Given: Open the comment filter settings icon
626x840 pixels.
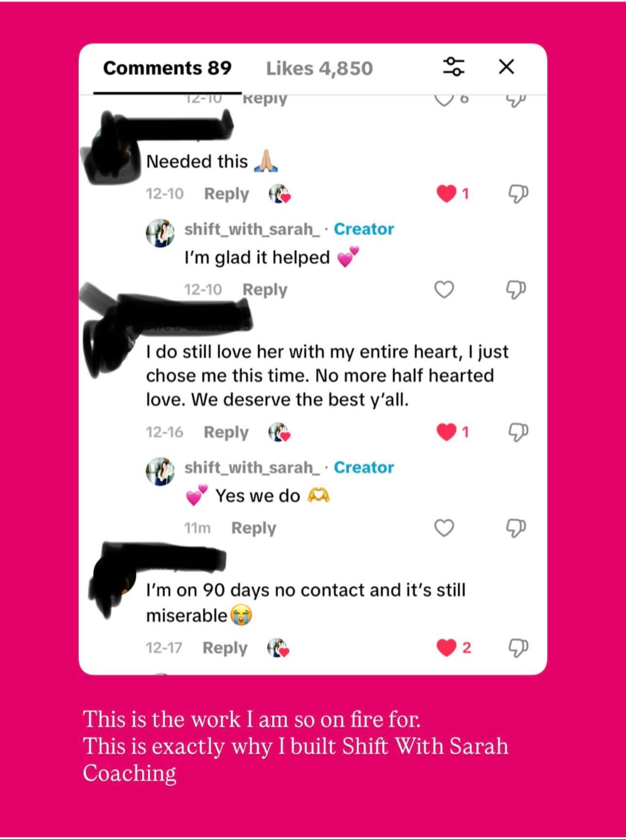Looking at the screenshot, I should coord(453,66).
